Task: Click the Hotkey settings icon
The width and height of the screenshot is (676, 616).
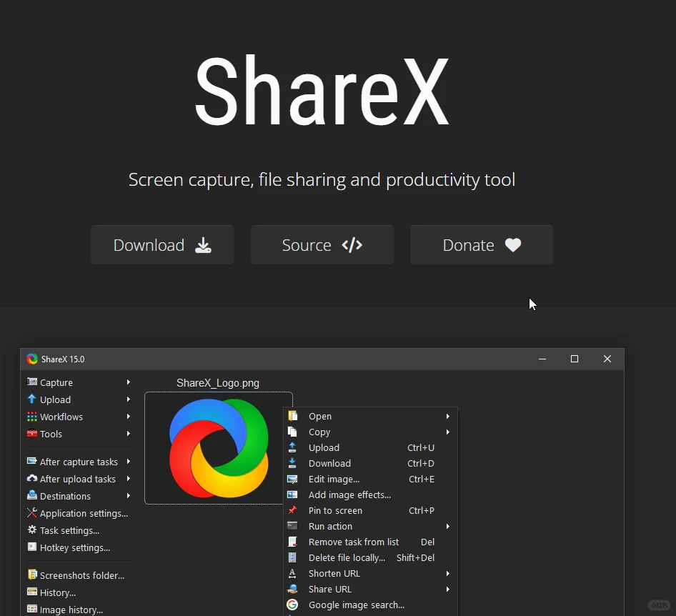Action: (32, 547)
